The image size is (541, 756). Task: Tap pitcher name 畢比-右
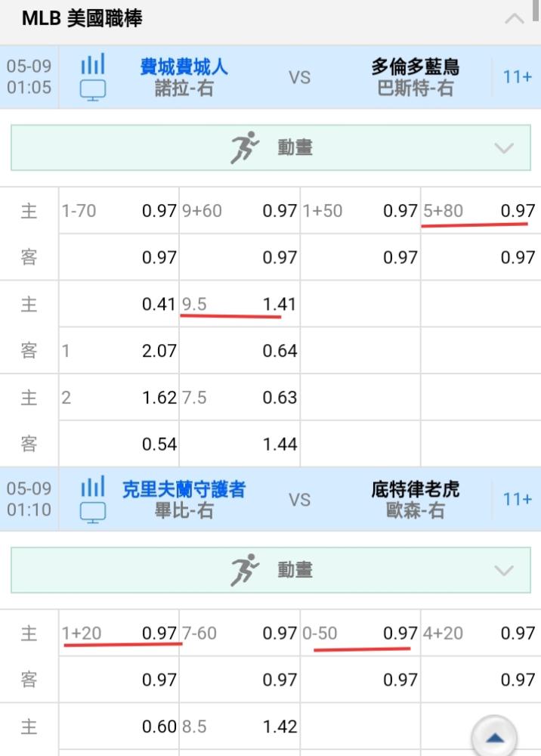tap(184, 510)
